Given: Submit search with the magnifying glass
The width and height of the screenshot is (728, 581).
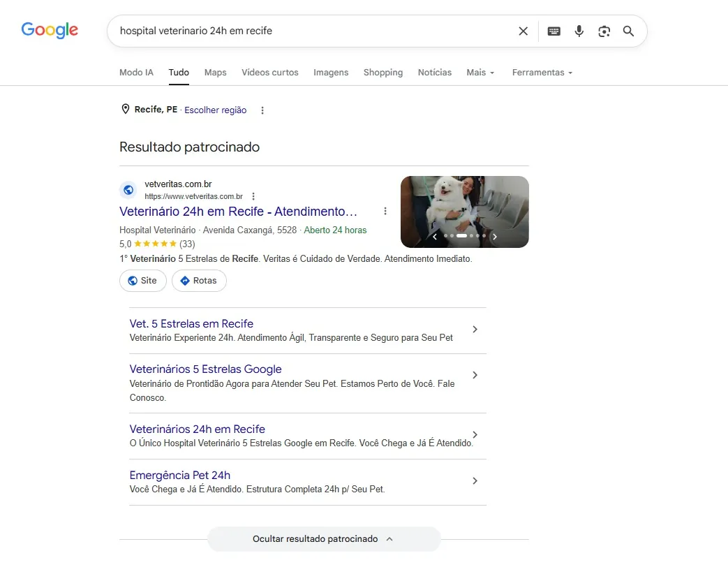Looking at the screenshot, I should pos(629,31).
